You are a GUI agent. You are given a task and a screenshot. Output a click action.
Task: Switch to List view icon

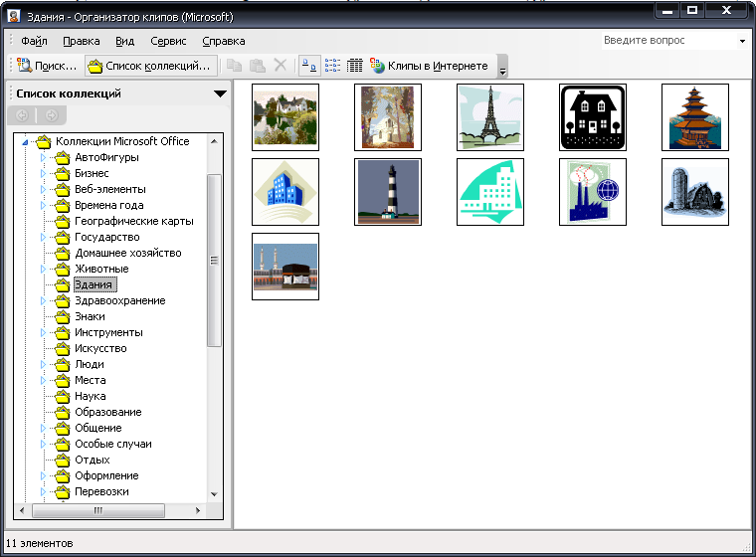[x=332, y=66]
